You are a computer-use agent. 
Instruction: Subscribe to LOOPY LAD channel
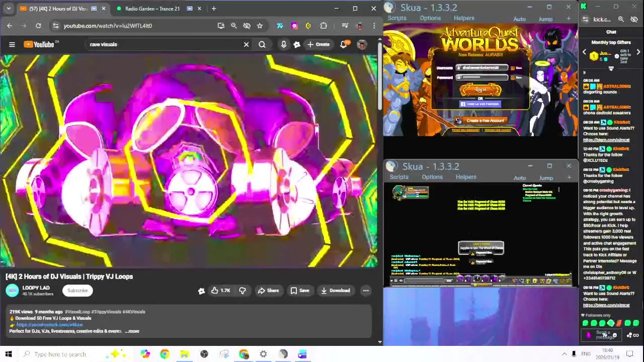(x=77, y=290)
